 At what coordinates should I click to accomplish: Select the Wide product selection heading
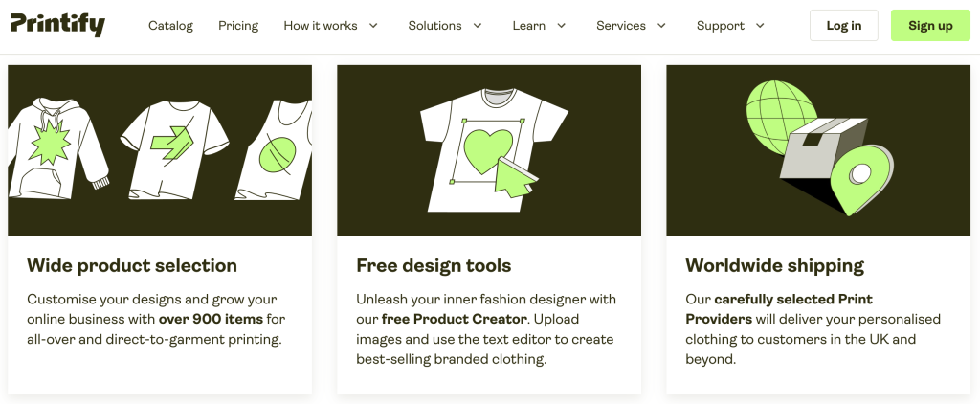click(132, 265)
